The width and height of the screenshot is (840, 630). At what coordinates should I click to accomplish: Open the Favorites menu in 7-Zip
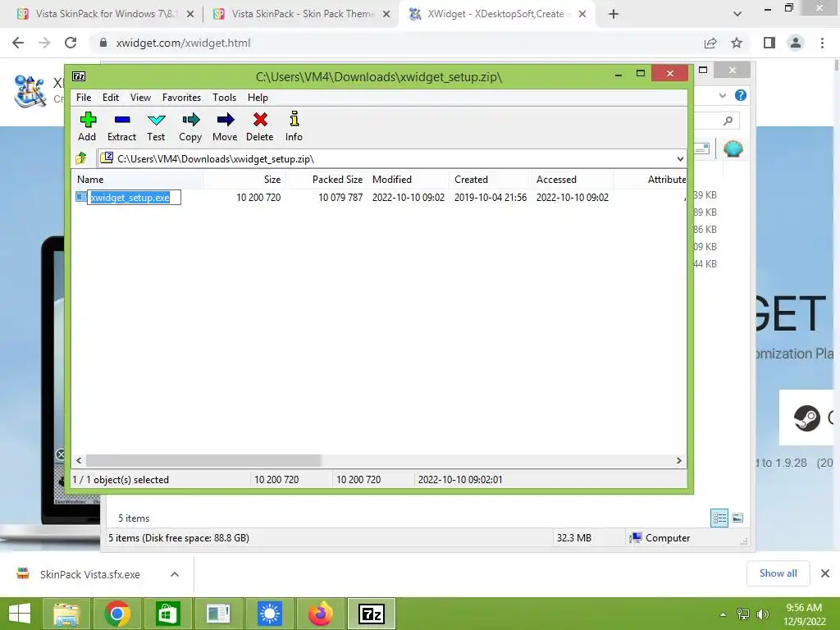click(x=181, y=98)
